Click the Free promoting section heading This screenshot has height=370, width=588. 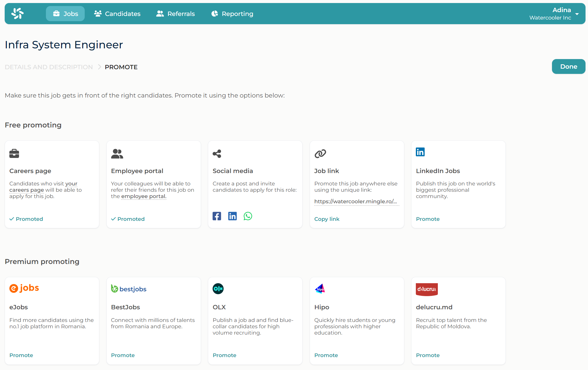[x=33, y=125]
